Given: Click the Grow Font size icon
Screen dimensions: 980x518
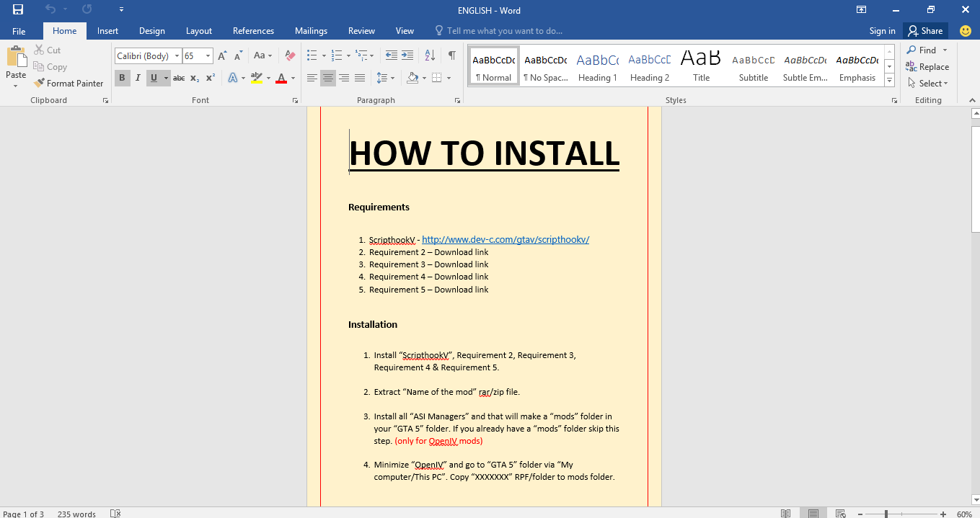Looking at the screenshot, I should tap(222, 55).
